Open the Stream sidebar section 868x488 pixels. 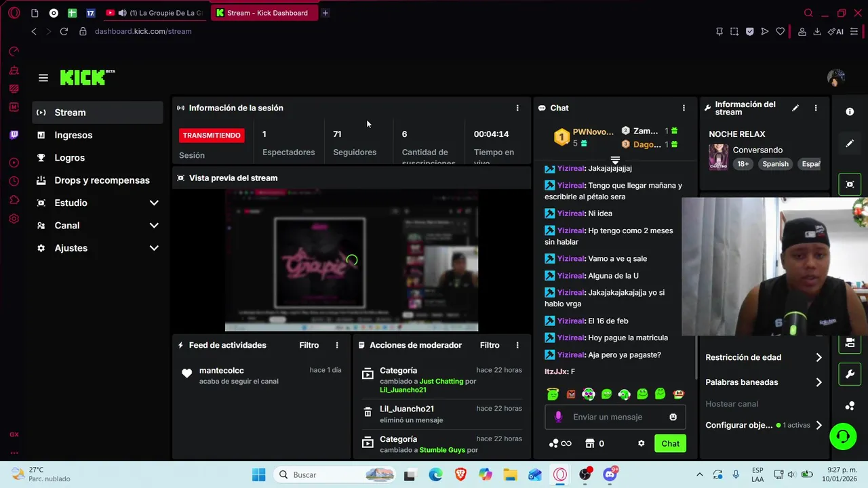(98, 113)
